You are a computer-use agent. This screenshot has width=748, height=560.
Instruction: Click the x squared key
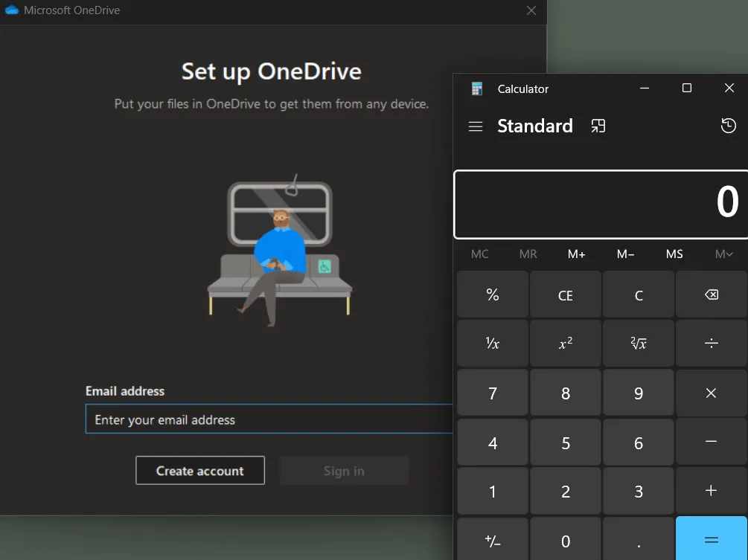click(566, 343)
